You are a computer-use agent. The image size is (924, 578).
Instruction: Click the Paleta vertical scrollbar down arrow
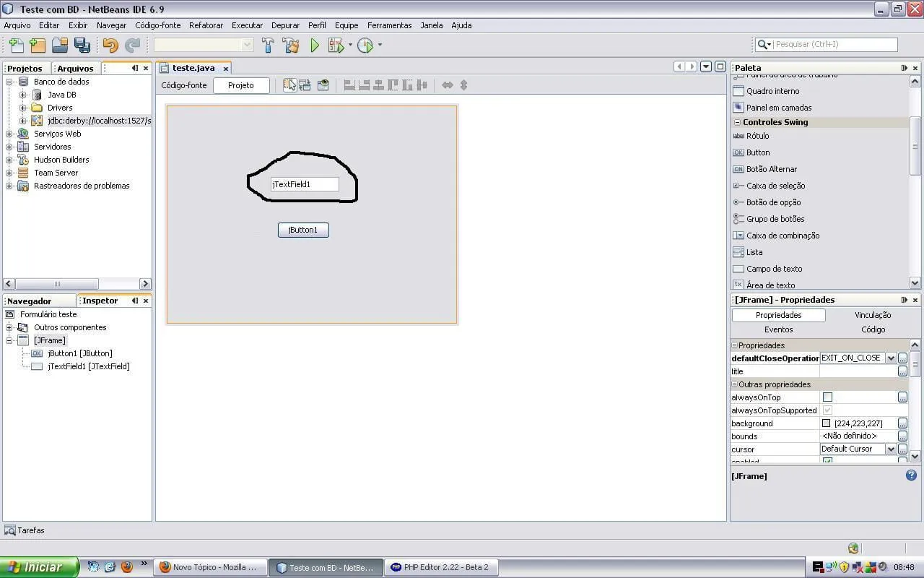pos(915,283)
